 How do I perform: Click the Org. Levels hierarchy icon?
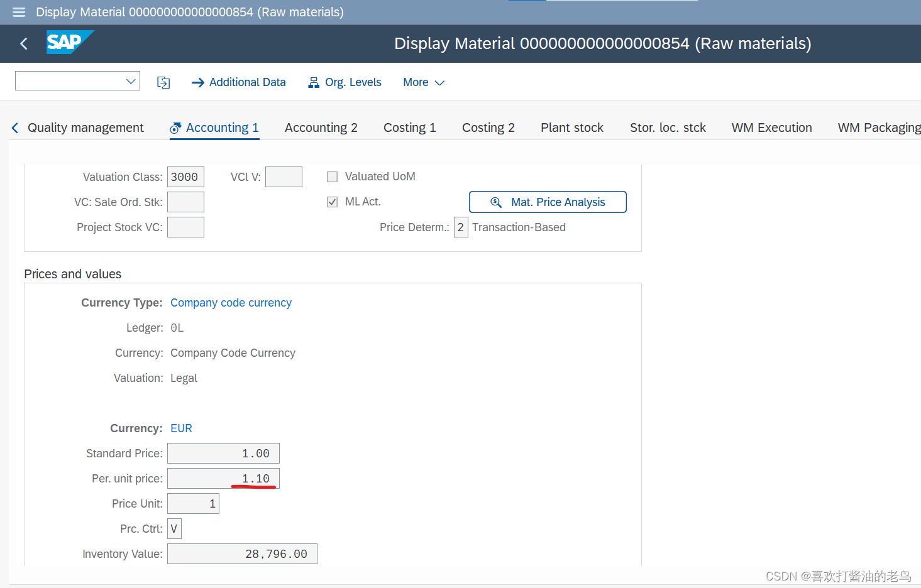(x=313, y=82)
